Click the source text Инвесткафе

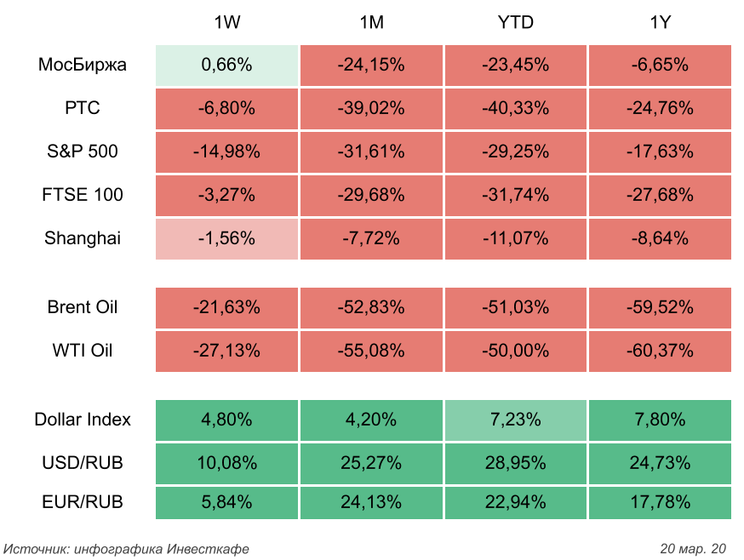(209, 548)
